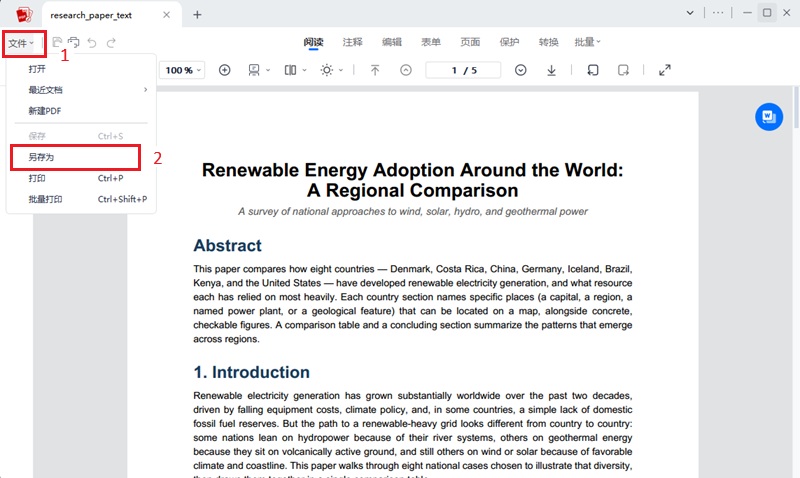Click the vertical scrollbar on right edge
Screen dimensions: 800x478
pos(796,108)
